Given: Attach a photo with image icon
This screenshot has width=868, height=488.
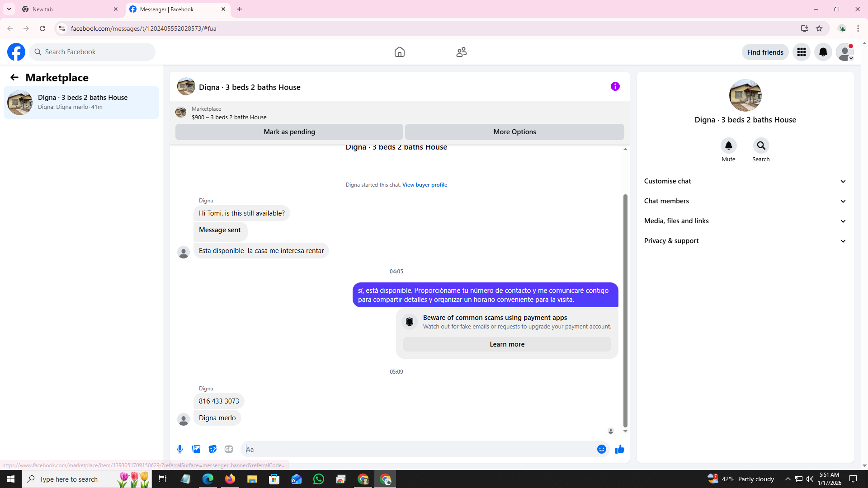Looking at the screenshot, I should (x=196, y=449).
